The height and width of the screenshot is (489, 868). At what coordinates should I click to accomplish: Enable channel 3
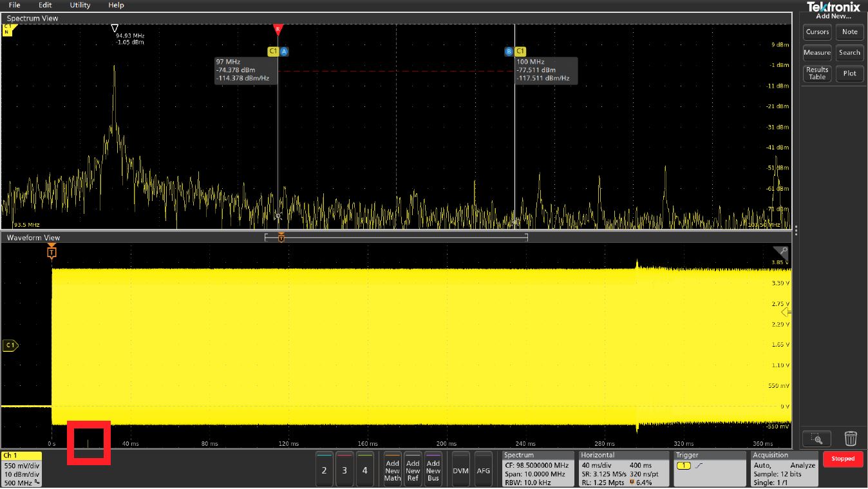click(344, 470)
